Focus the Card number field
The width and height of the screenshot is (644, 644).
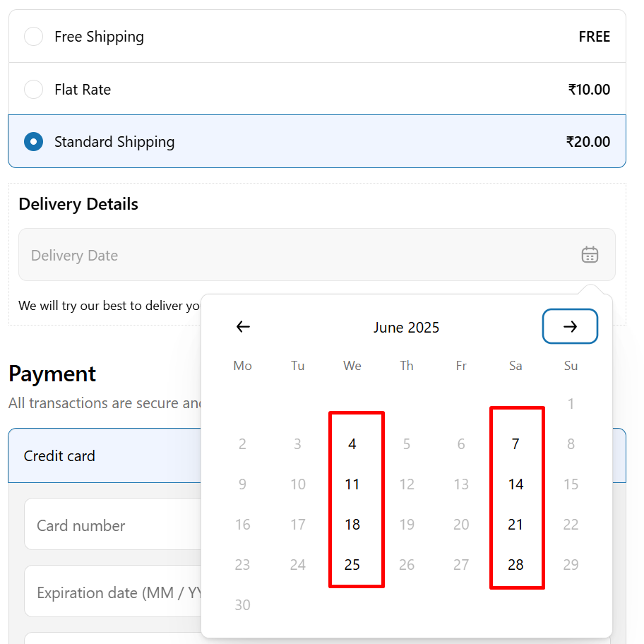point(113,524)
